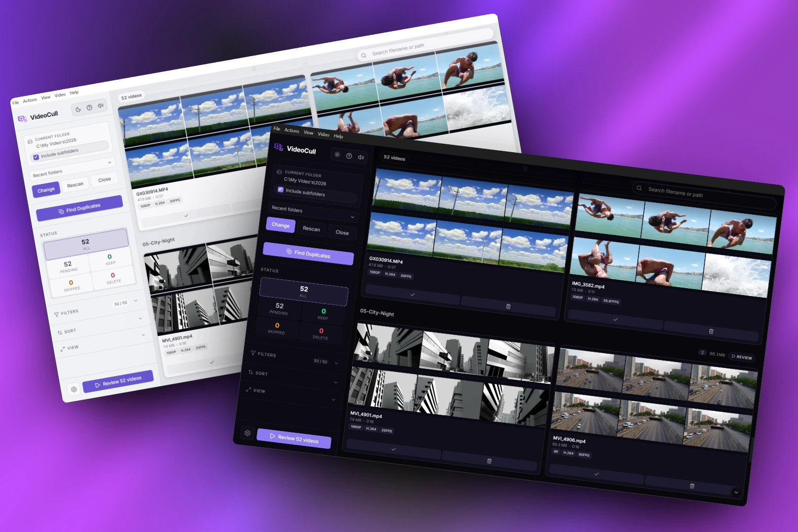The image size is (798, 532).
Task: Mark MVI_4901.mp4 as keep in dark window
Action: 394,449
